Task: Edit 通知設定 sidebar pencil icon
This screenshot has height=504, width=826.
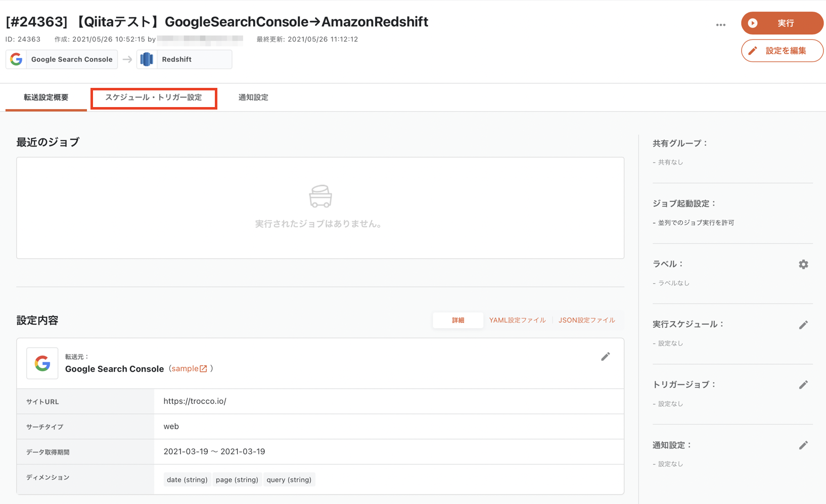Action: (x=803, y=445)
